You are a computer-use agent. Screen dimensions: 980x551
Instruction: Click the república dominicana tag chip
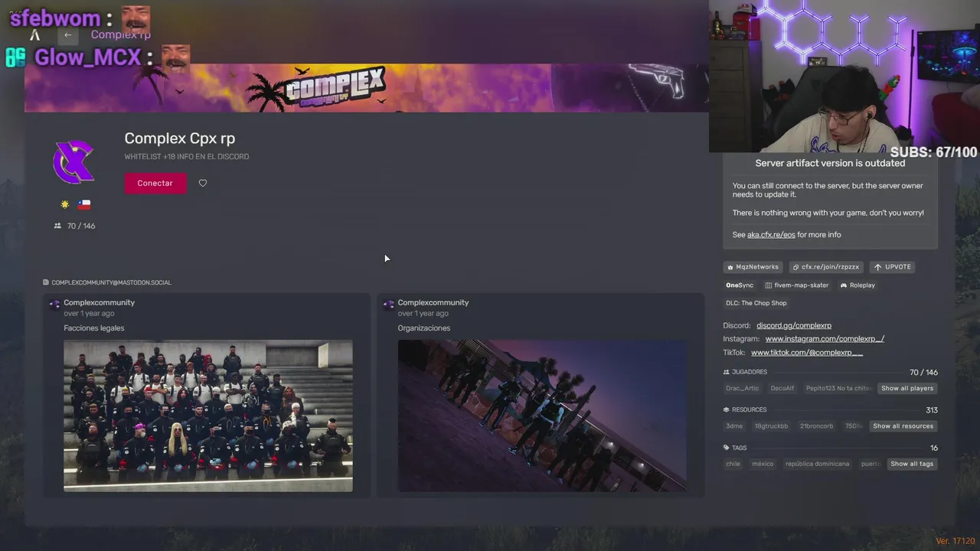click(x=817, y=464)
